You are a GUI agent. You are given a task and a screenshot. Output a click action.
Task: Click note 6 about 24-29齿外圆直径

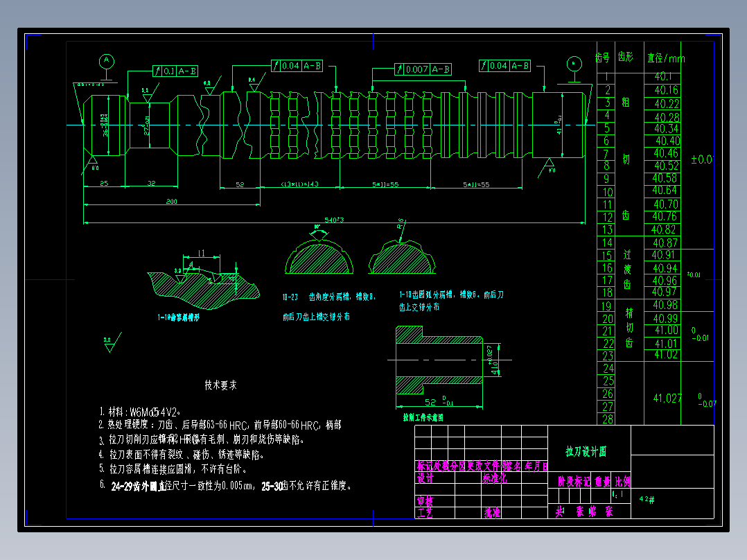pyautogui.click(x=225, y=486)
